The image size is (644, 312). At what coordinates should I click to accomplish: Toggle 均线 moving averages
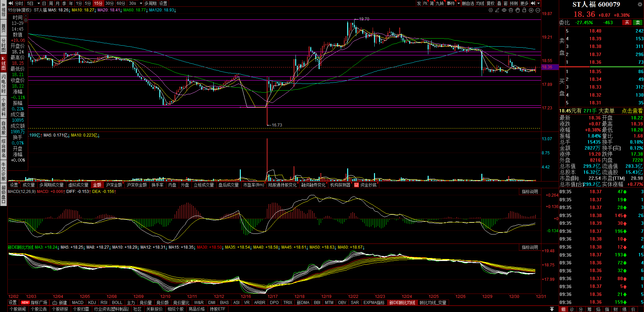coord(480,3)
